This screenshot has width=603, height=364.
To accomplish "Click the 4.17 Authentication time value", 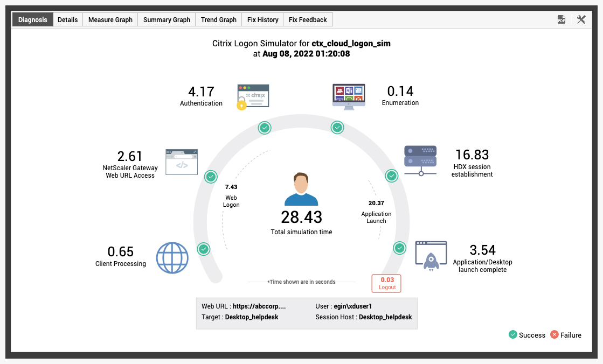I will (x=201, y=92).
